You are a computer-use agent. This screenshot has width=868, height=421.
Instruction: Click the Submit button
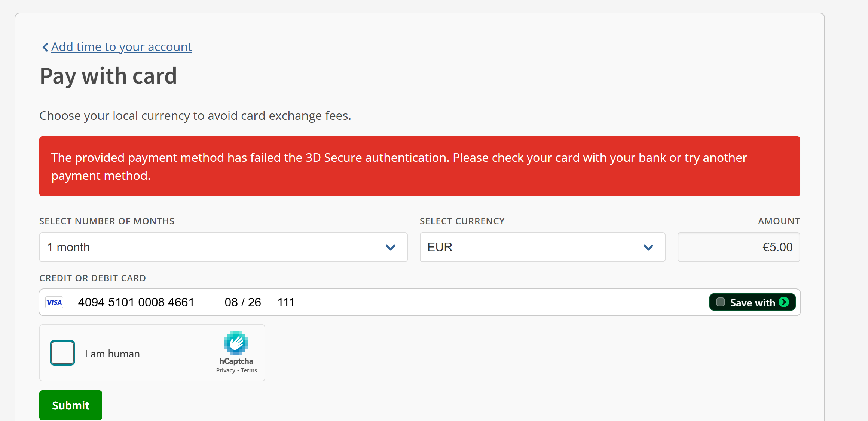(71, 405)
